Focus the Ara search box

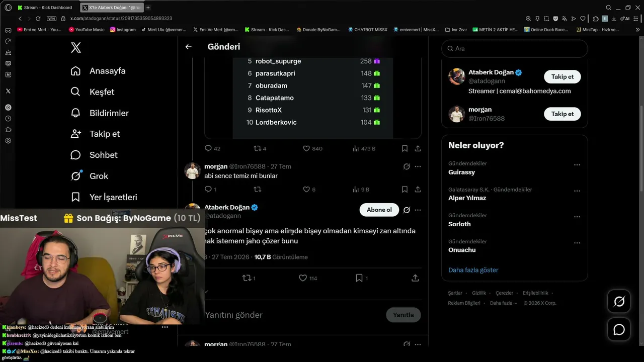[x=515, y=48]
